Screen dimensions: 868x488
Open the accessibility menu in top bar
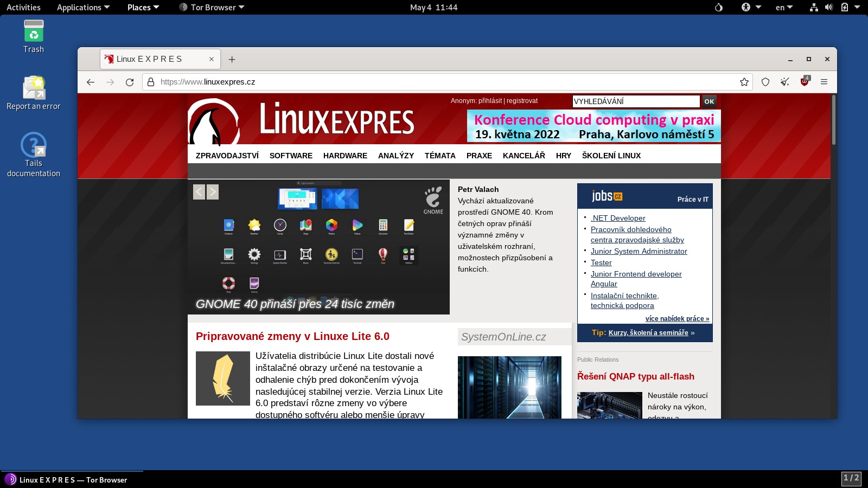[x=751, y=8]
